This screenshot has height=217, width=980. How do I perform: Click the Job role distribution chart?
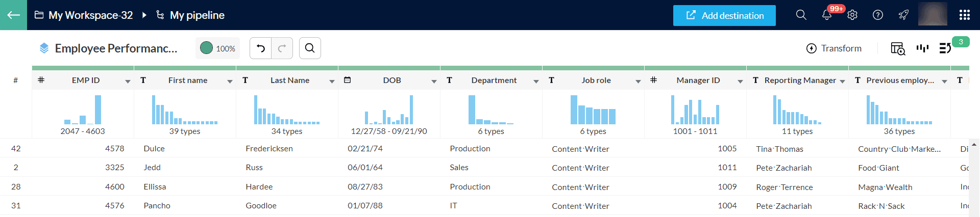click(x=593, y=110)
